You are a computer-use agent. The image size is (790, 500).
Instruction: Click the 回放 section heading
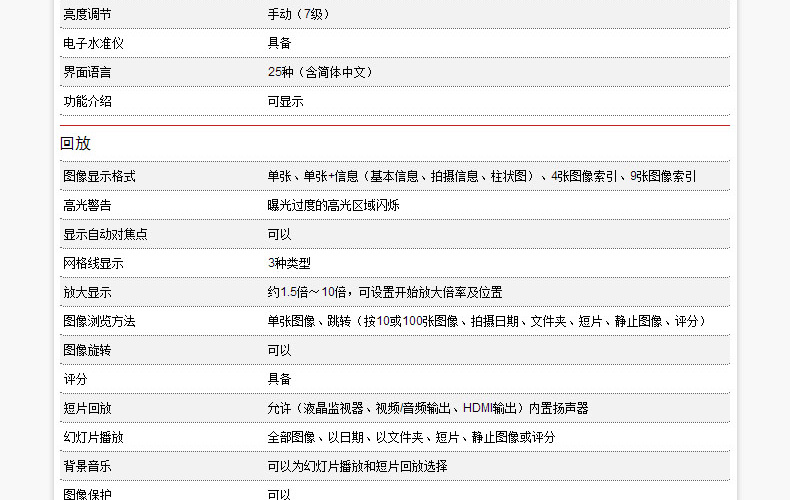(75, 144)
